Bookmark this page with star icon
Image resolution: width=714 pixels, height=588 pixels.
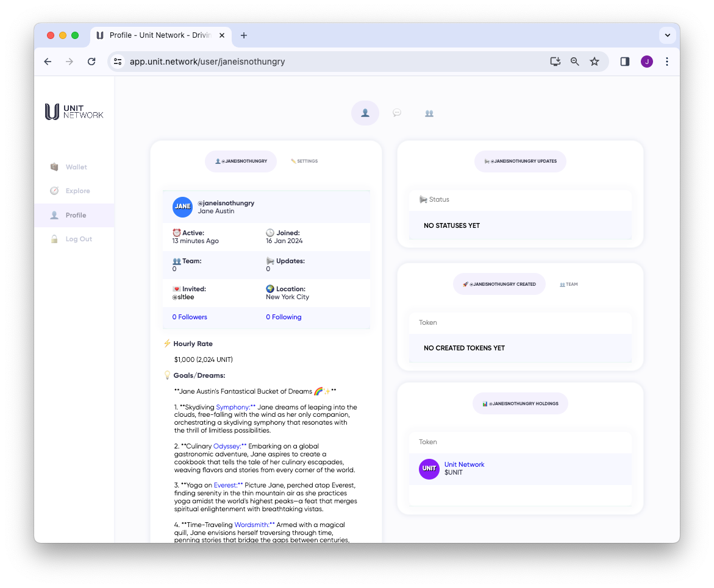[x=594, y=62]
